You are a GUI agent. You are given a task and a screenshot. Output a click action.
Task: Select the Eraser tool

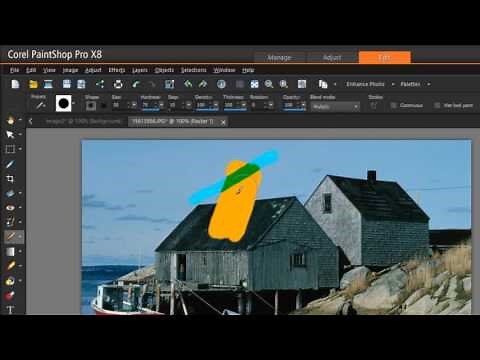tap(10, 281)
